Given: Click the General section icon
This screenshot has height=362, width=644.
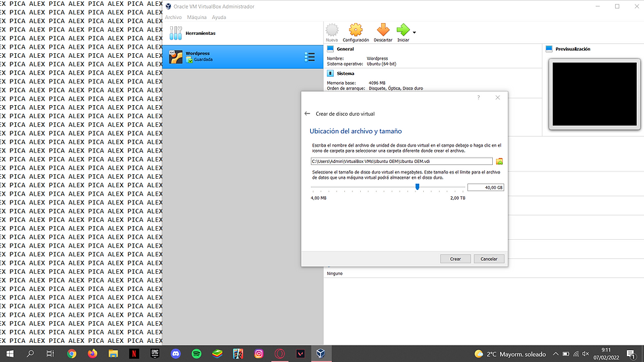Looking at the screenshot, I should [330, 49].
